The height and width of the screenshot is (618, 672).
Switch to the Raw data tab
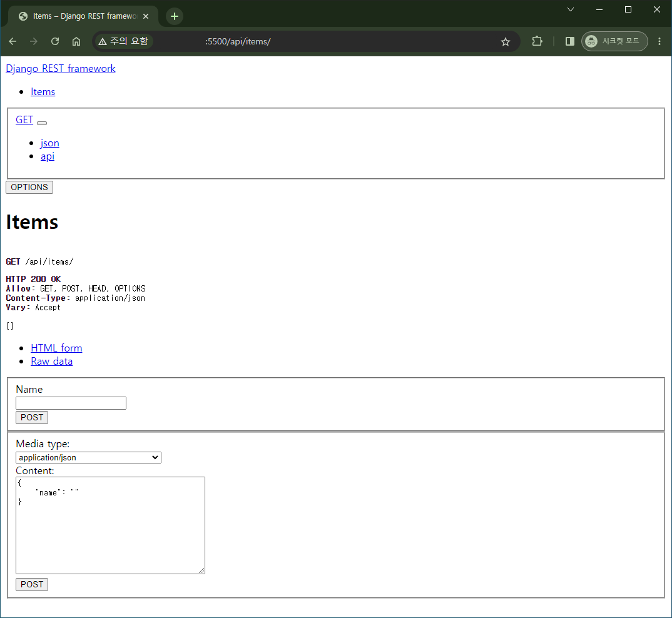point(52,362)
